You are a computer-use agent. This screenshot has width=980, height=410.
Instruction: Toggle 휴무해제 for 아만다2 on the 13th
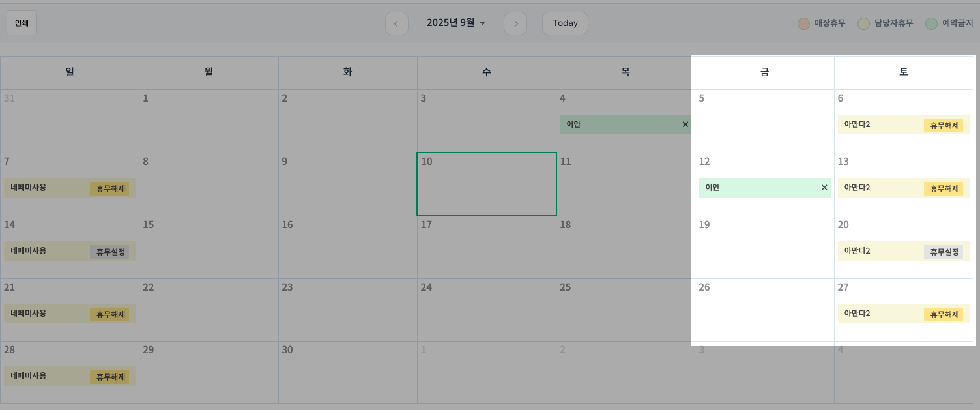tap(944, 188)
